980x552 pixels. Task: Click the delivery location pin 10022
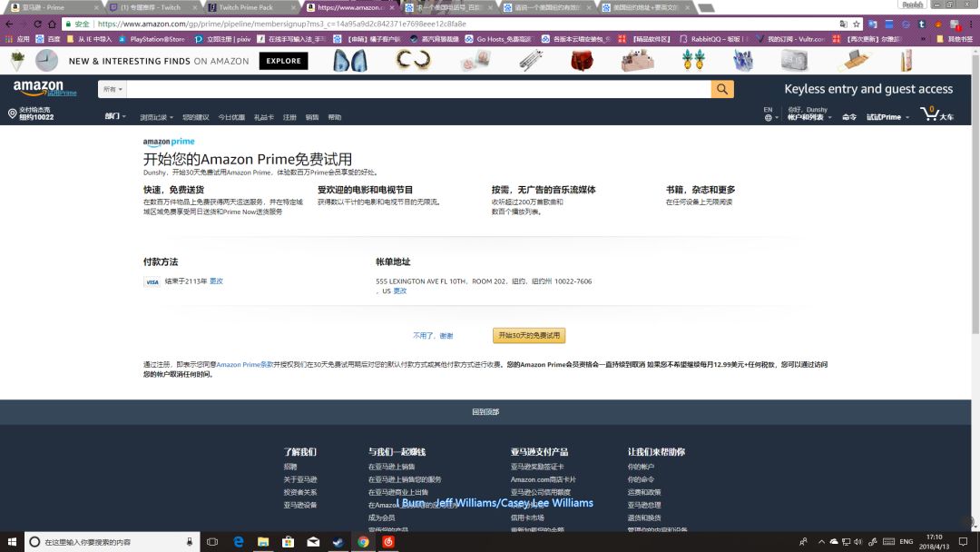pyautogui.click(x=30, y=113)
